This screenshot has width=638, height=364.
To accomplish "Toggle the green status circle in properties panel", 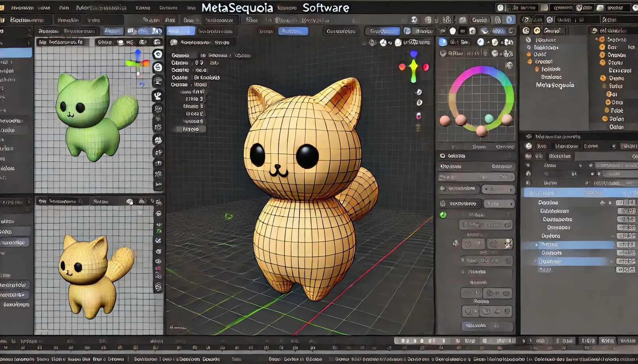I will coord(443,215).
